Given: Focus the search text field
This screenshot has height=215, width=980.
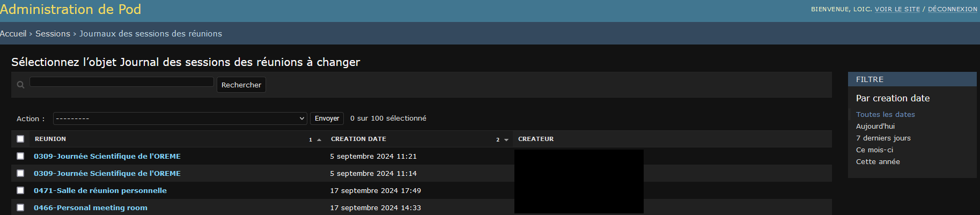Looking at the screenshot, I should click(122, 82).
